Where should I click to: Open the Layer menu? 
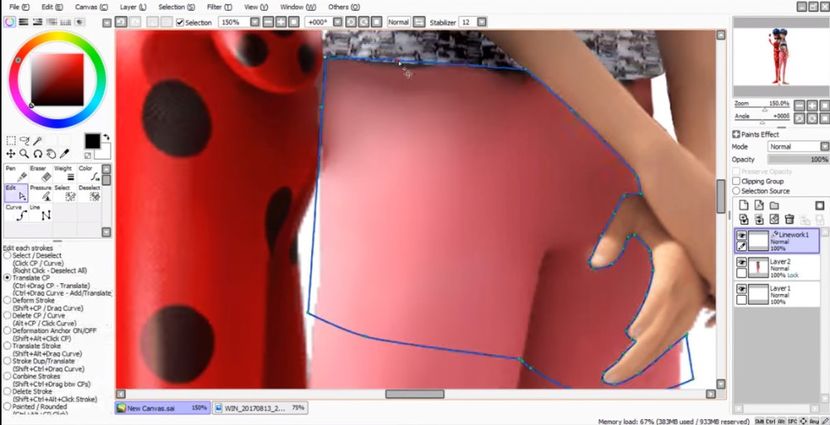(133, 7)
